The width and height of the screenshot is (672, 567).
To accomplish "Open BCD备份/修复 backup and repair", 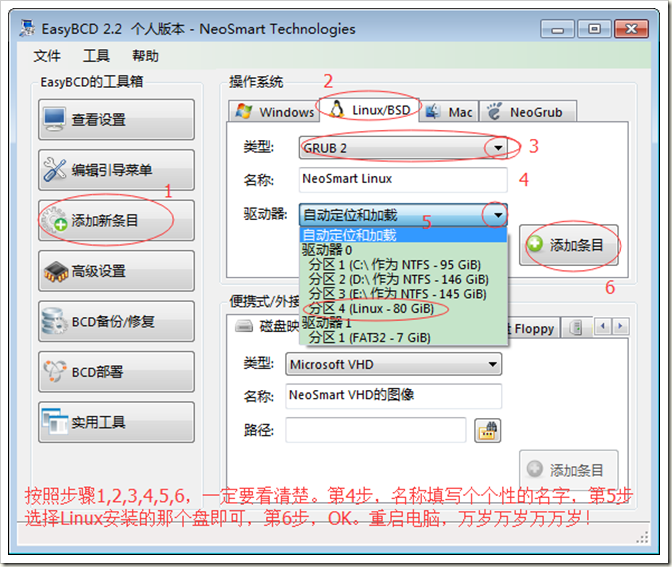I will click(x=116, y=321).
